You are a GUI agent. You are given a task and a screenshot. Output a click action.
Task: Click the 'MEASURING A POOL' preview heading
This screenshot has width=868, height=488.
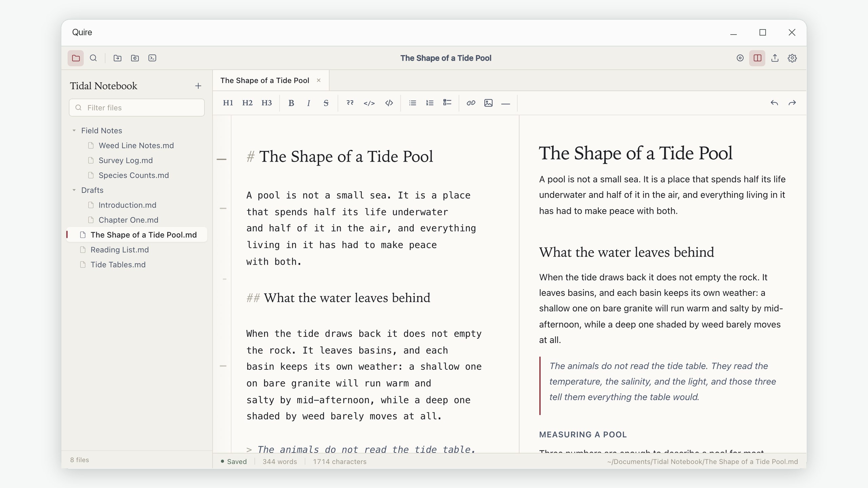(583, 434)
